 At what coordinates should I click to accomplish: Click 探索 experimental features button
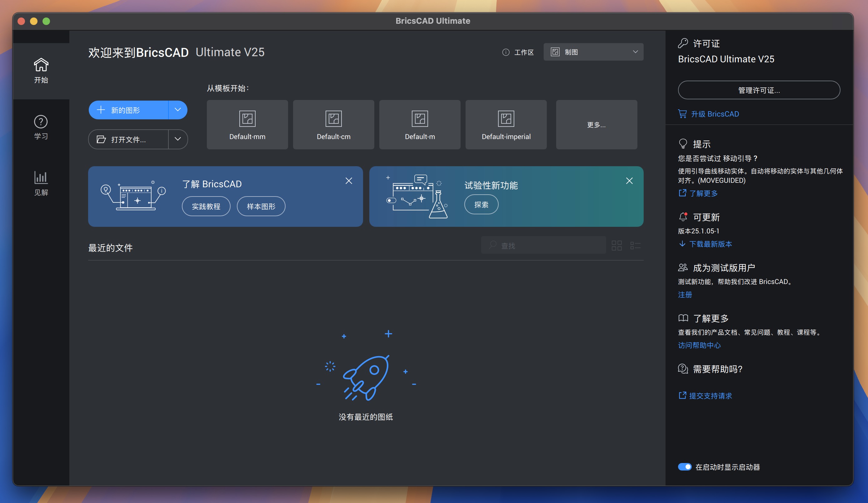(x=481, y=205)
